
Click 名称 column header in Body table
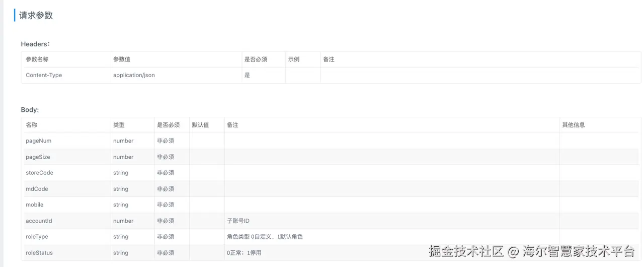[31, 125]
